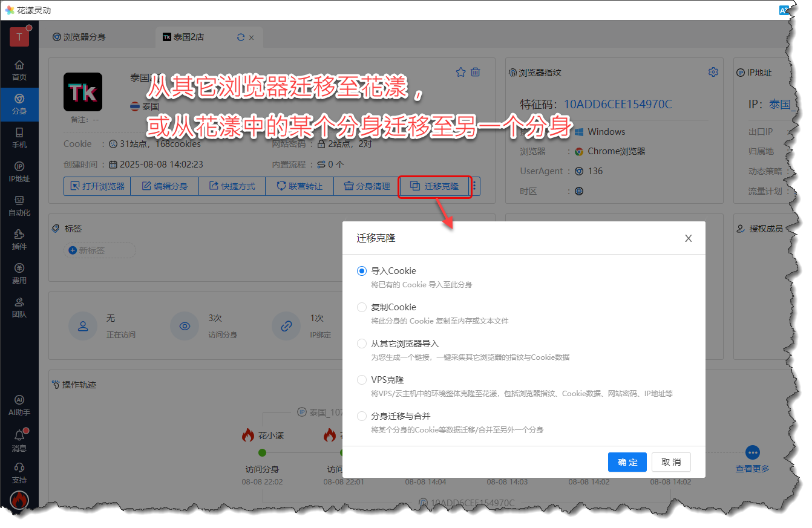
Task: Click the Windows OS value
Action: coord(606,132)
